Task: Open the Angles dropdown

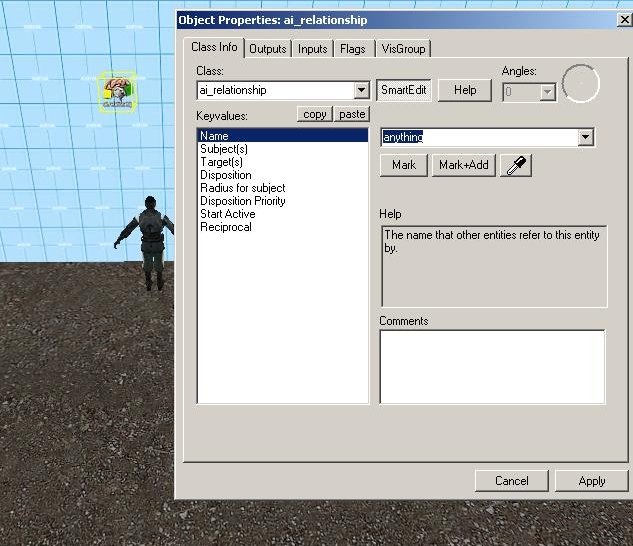Action: (x=547, y=92)
